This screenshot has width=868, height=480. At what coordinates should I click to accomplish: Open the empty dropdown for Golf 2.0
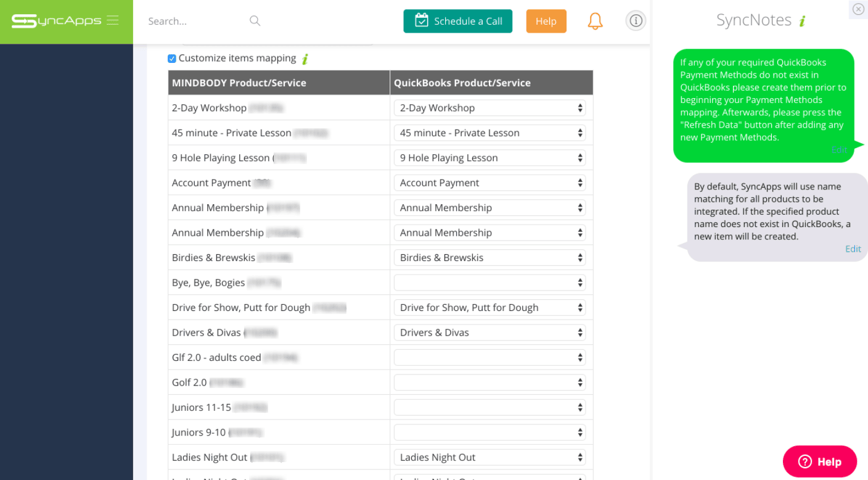pyautogui.click(x=490, y=383)
